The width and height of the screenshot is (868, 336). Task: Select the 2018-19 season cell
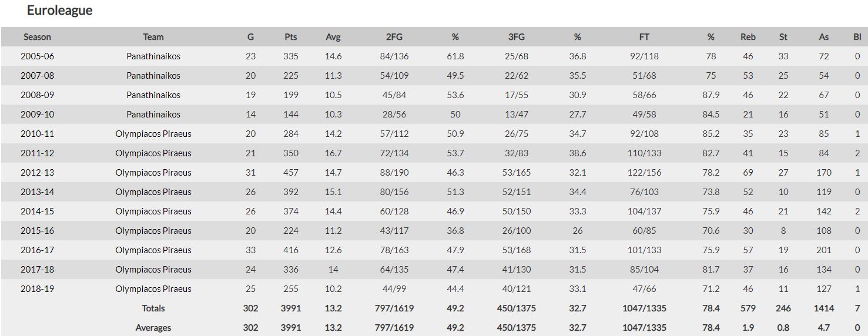point(37,289)
